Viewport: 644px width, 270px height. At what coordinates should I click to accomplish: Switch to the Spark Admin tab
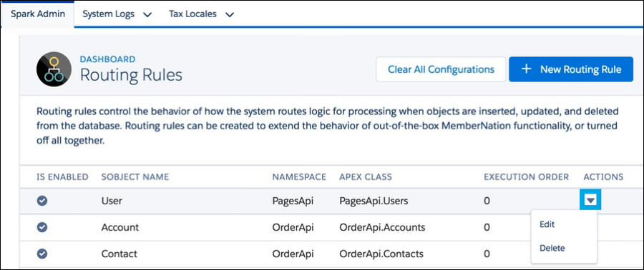coord(38,14)
